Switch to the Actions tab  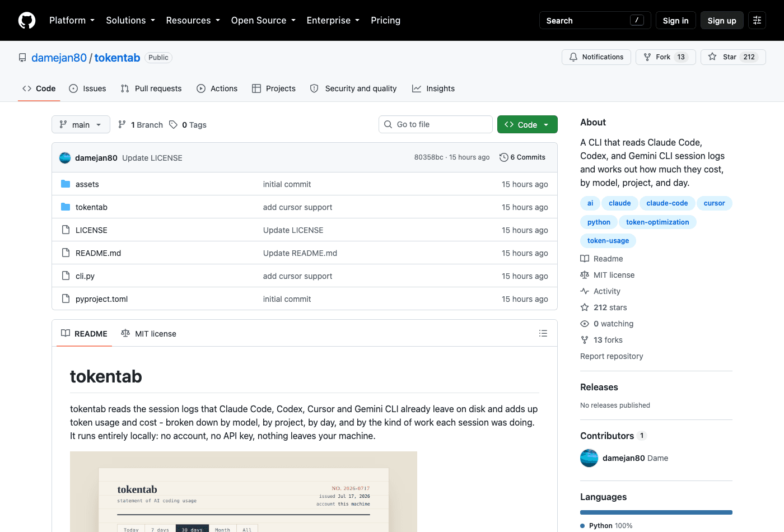point(217,88)
